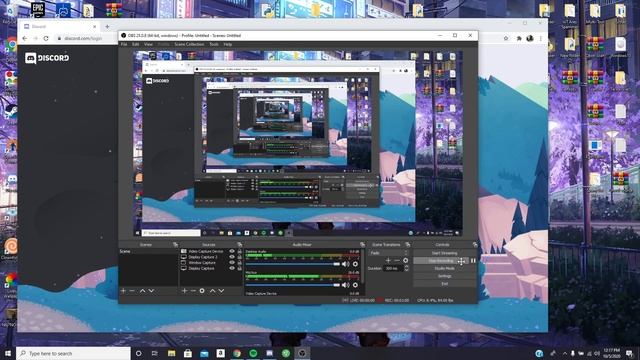Image resolution: width=640 pixels, height=360 pixels.
Task: Undock the Controls panel via its float icon
Action: pyautogui.click(x=475, y=244)
